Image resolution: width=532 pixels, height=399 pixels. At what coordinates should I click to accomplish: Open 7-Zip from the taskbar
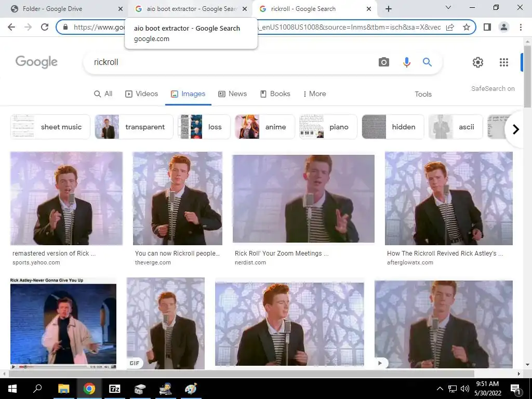click(x=114, y=389)
